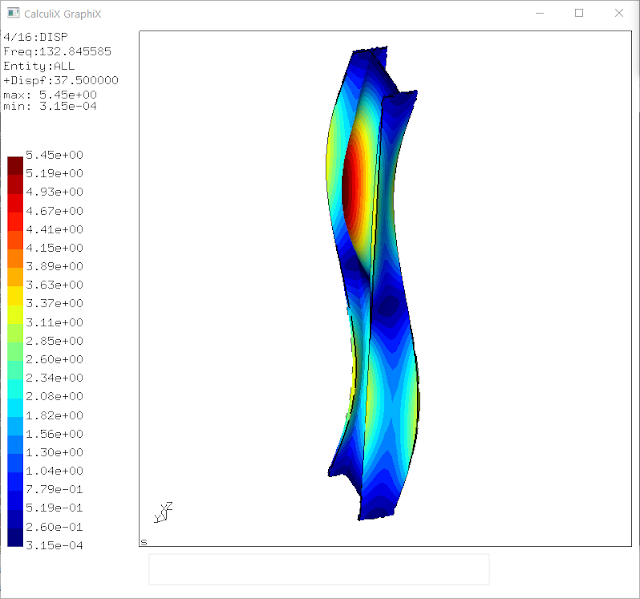Click legend value 4.67e+00

pyautogui.click(x=54, y=211)
